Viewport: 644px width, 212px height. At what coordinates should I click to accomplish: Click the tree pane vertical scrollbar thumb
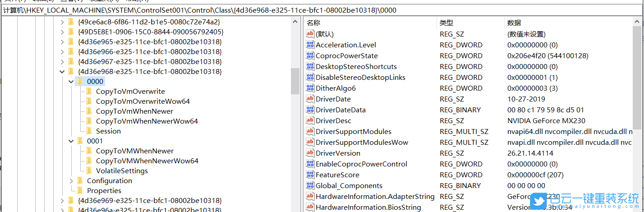295,81
